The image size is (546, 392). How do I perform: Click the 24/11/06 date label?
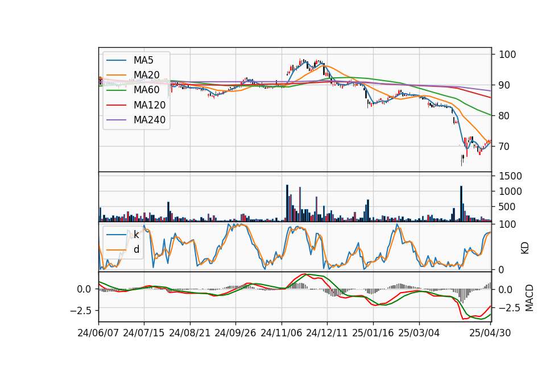[x=282, y=333]
